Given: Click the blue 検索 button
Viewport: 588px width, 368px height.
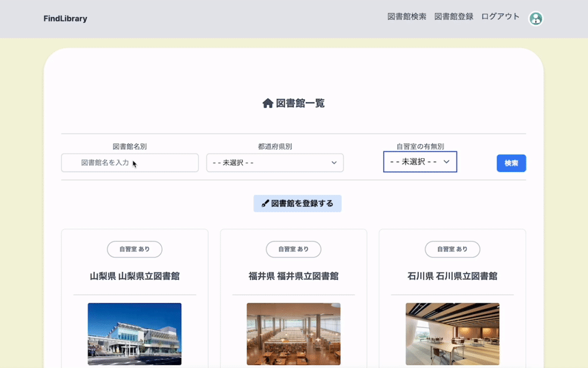Looking at the screenshot, I should pyautogui.click(x=511, y=163).
